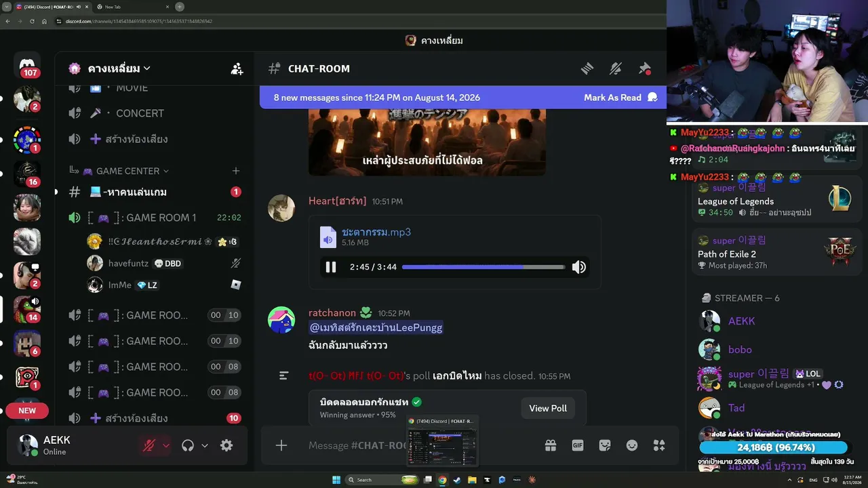The height and width of the screenshot is (488, 868).
Task: Open the sticker picker
Action: point(605,445)
